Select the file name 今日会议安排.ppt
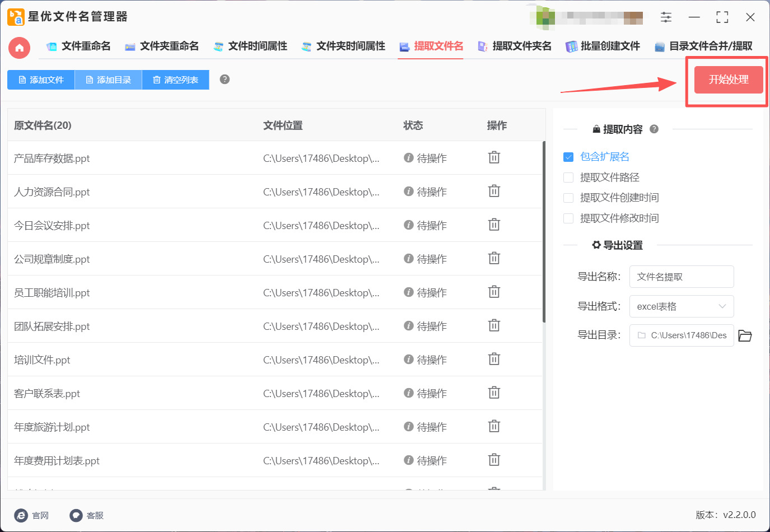The image size is (770, 532). coord(52,226)
